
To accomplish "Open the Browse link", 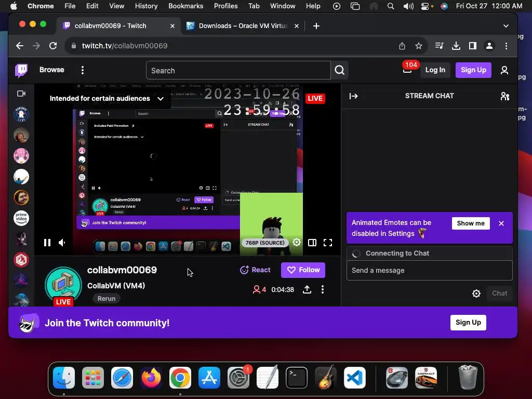I will 51,70.
